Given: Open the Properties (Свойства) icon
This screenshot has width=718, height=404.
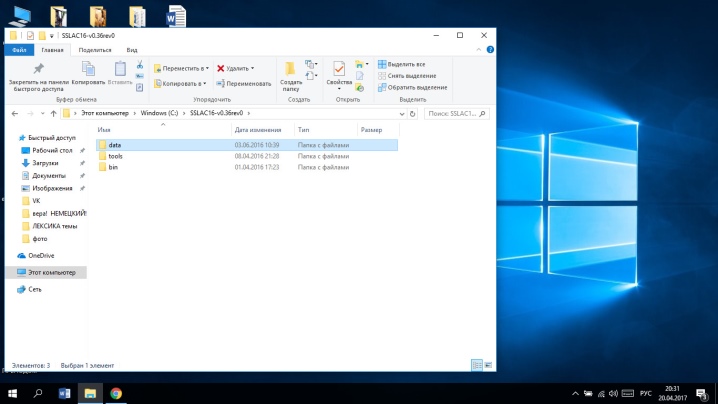Looking at the screenshot, I should coord(339,69).
